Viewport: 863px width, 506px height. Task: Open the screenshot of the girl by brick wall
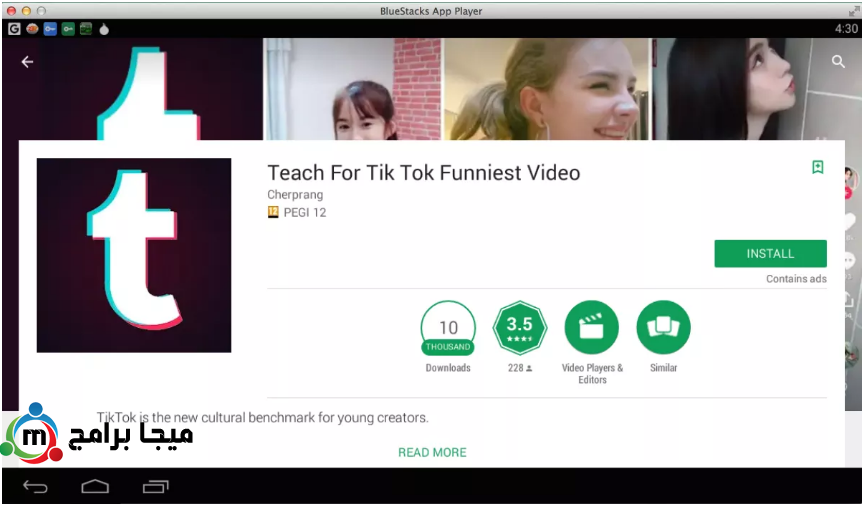[353, 89]
